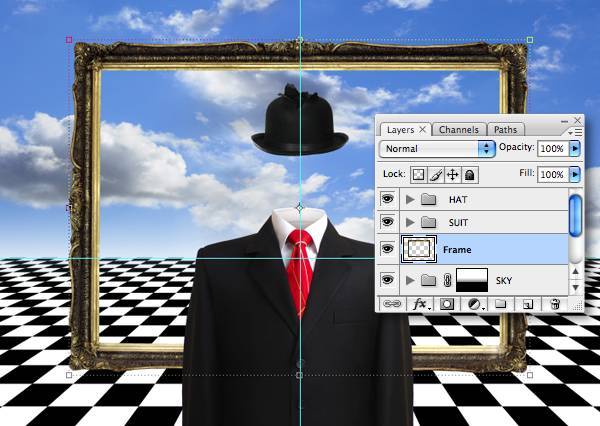Click the Fill value field
The image size is (600, 426).
coord(553,175)
